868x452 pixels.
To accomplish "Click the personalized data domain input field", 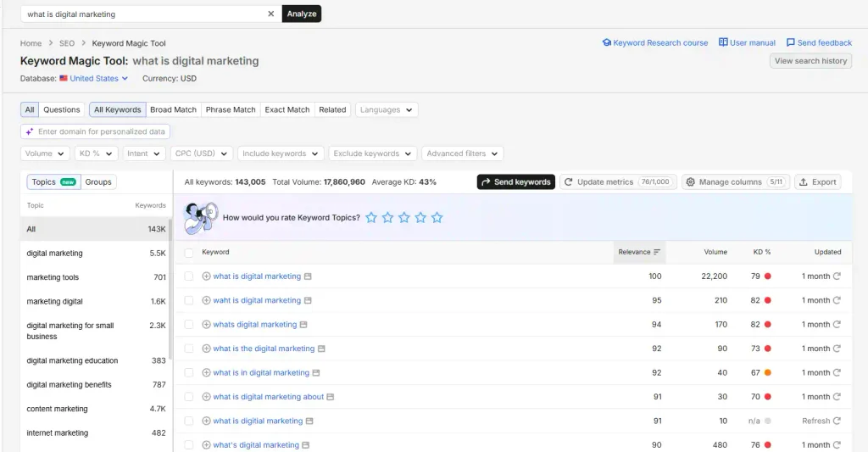I will pyautogui.click(x=95, y=131).
